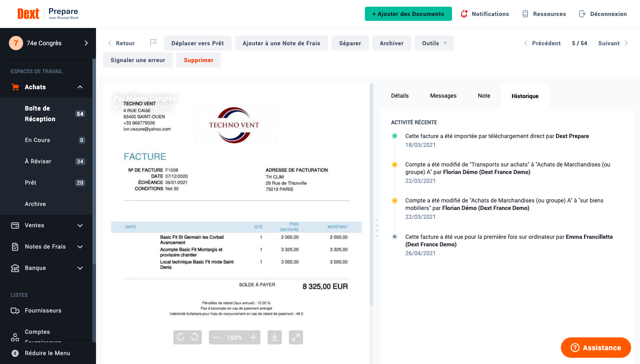Click the 18/03/2021 history date
Viewport: 640px width, 364px height.
pyautogui.click(x=420, y=145)
